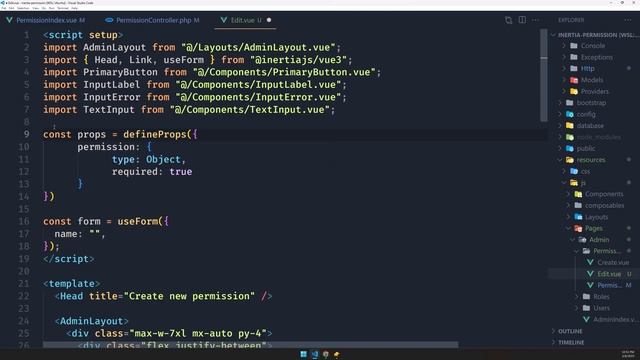
Task: Click the 'defineProps' text on line 9
Action: (155, 135)
